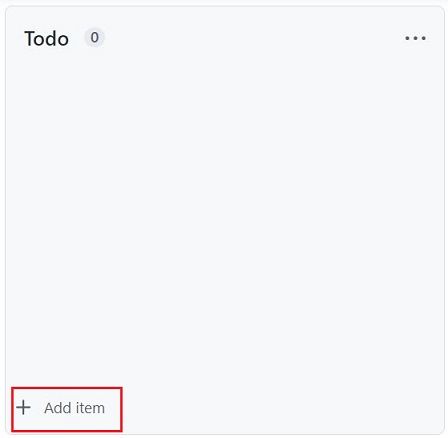Expand the more actions menu for Todo
This screenshot has width=448, height=438.
[x=415, y=38]
